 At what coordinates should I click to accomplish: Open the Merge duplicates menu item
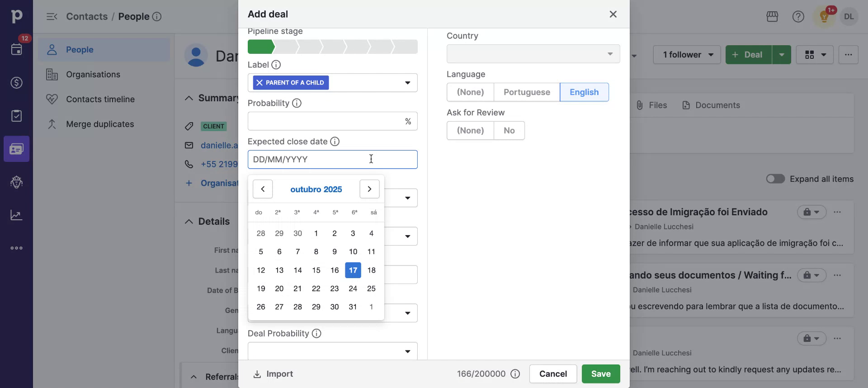point(100,124)
